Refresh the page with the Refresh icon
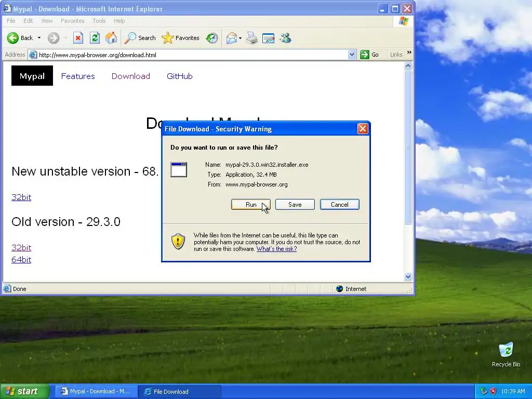 pyautogui.click(x=95, y=38)
